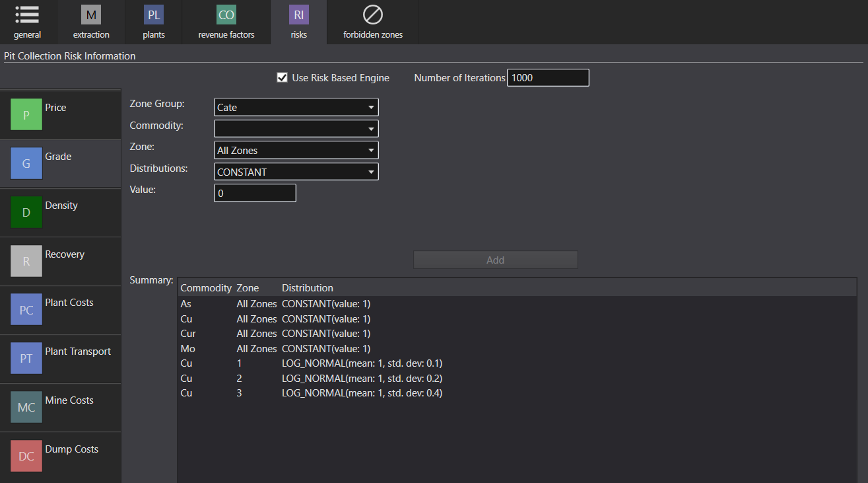Click the extraction M icon

pyautogui.click(x=91, y=15)
